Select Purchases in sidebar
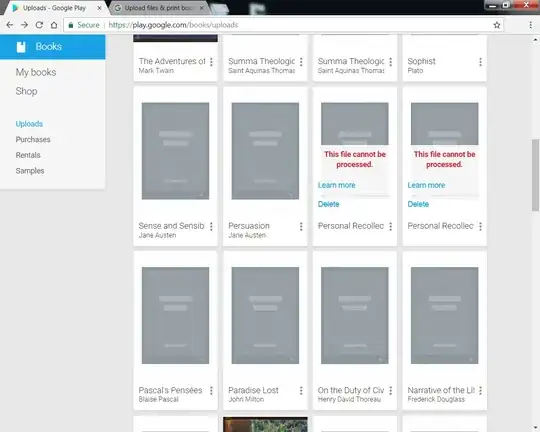The image size is (540, 432). coord(33,140)
